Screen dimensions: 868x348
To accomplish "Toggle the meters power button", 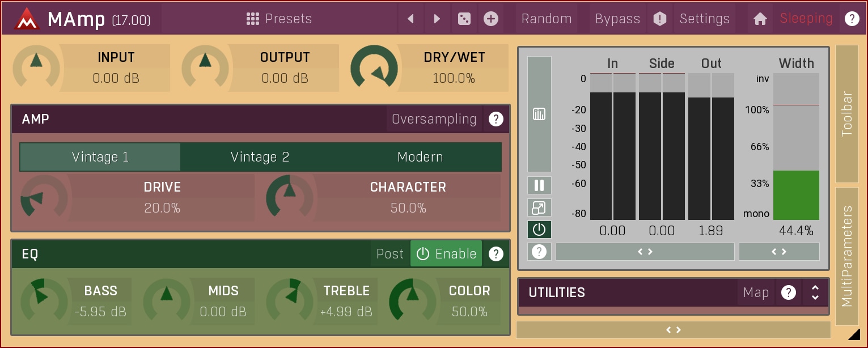I will pyautogui.click(x=539, y=230).
